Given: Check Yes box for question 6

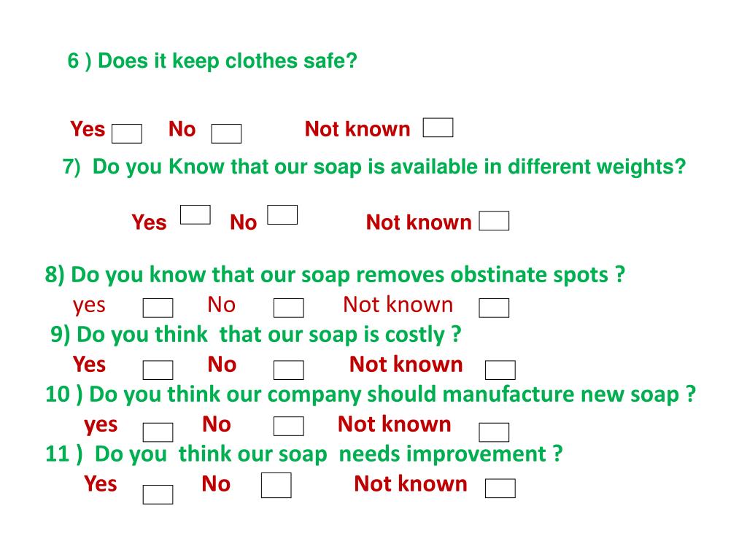Looking at the screenshot, I should coord(127,133).
